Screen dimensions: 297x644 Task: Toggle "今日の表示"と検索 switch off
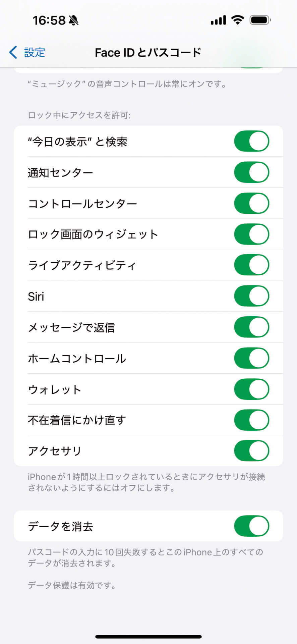coord(251,141)
